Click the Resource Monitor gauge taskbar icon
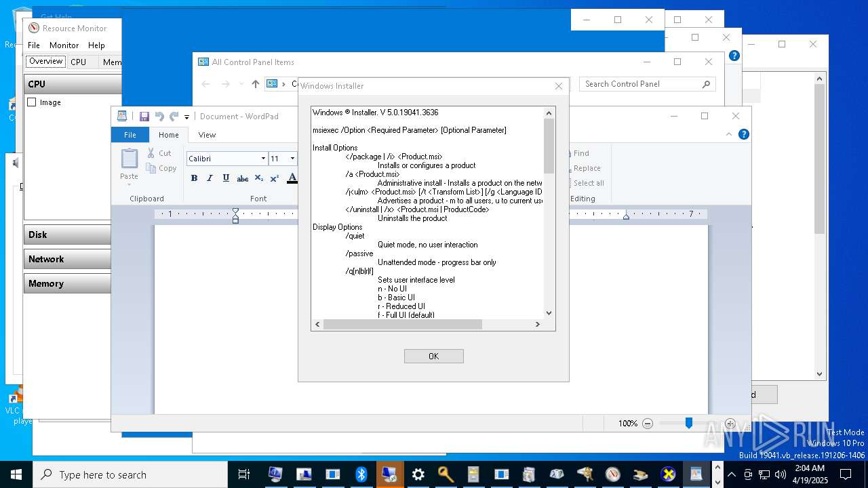The height and width of the screenshot is (488, 868). click(613, 474)
